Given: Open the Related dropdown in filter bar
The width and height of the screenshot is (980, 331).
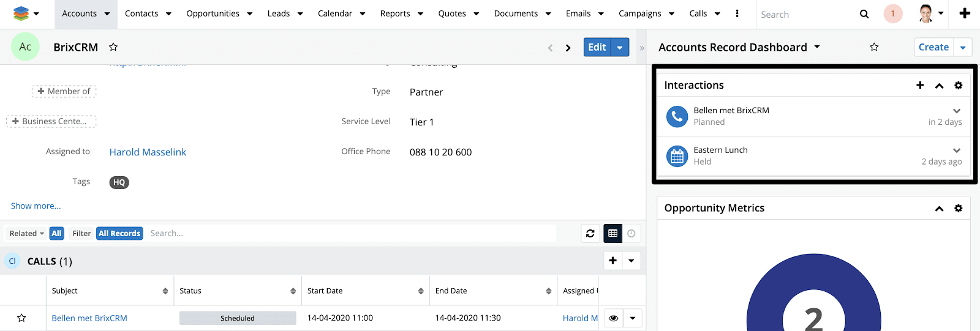Looking at the screenshot, I should coord(26,233).
